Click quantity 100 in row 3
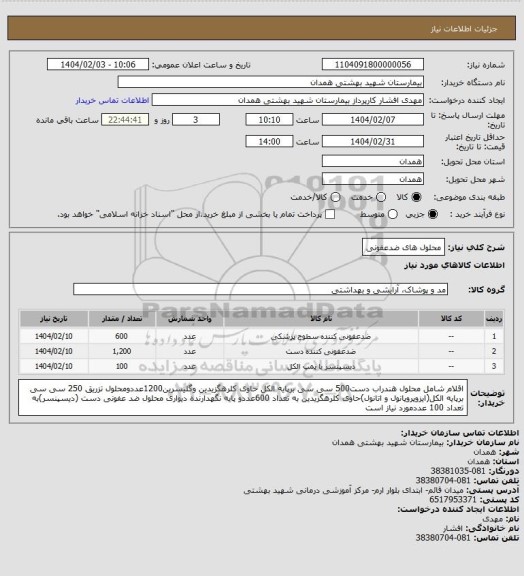The image size is (524, 576). click(122, 366)
